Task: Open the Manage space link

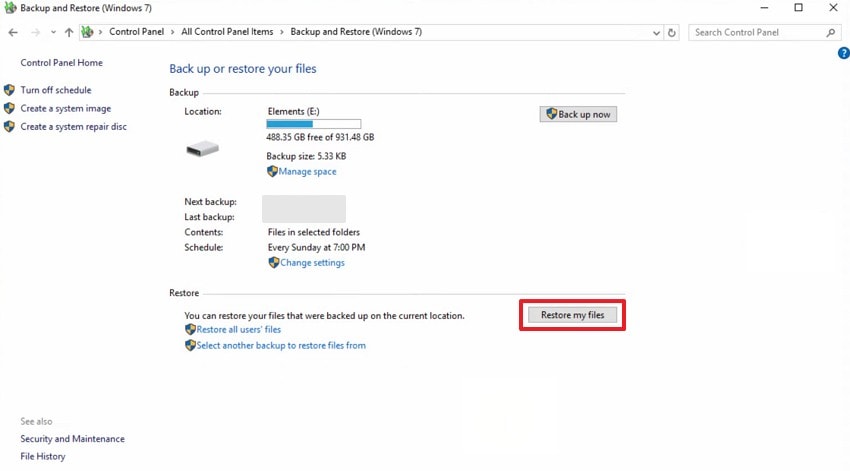Action: pyautogui.click(x=307, y=171)
